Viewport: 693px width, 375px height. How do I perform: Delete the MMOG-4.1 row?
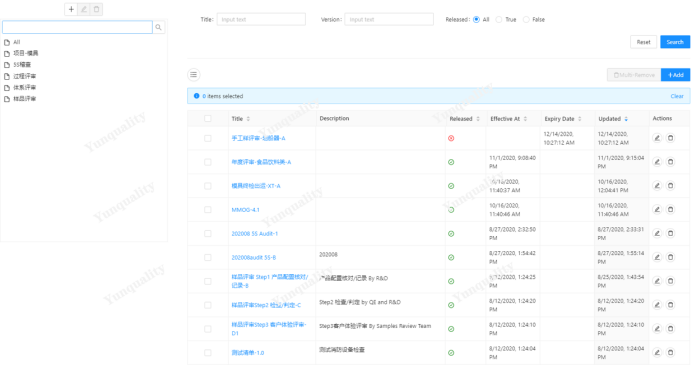[670, 210]
